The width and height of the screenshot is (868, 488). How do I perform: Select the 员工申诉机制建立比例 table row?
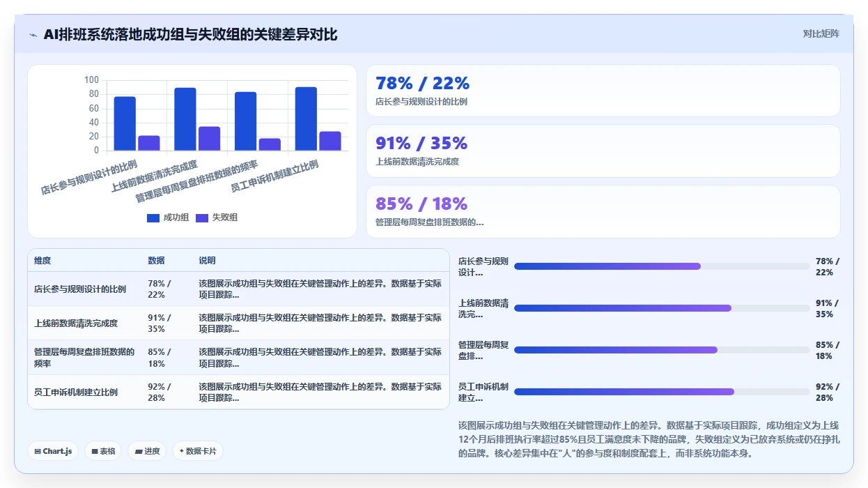(x=238, y=392)
